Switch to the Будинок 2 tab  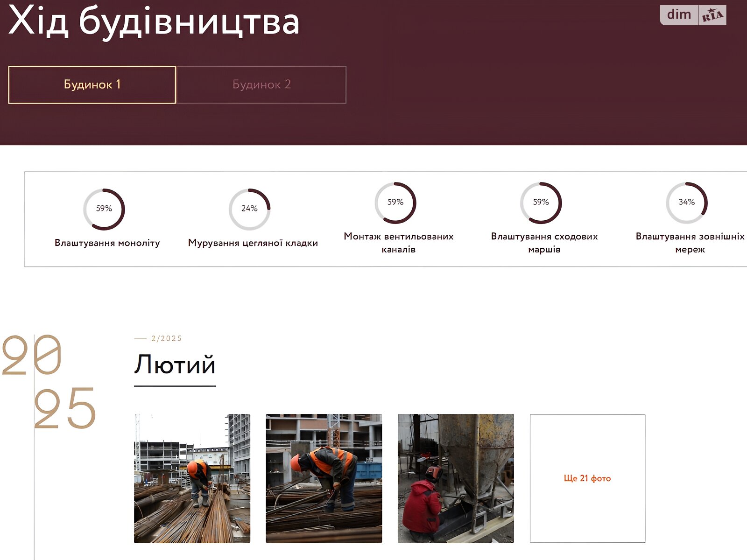pos(261,84)
